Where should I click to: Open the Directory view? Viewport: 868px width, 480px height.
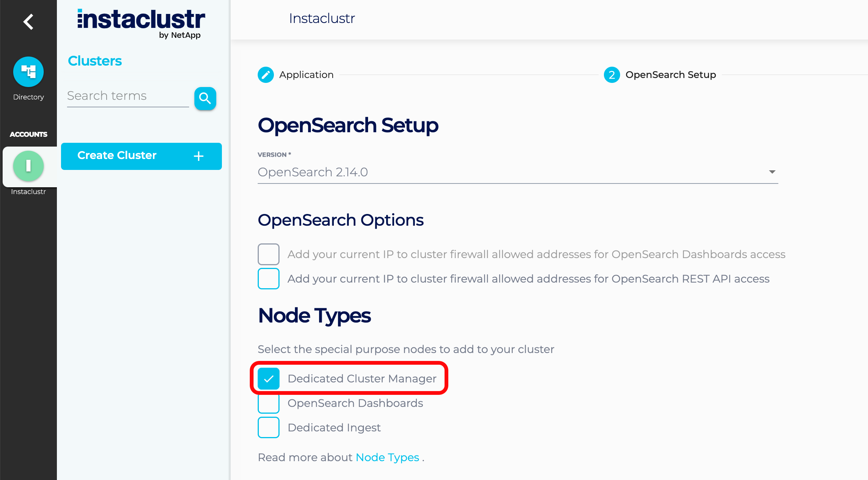click(x=28, y=72)
